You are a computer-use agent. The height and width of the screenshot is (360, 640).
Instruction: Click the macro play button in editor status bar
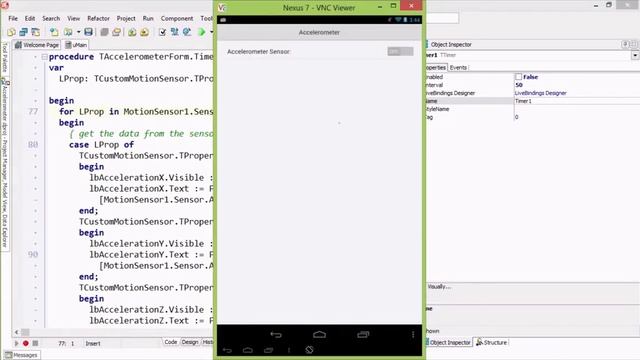16,343
